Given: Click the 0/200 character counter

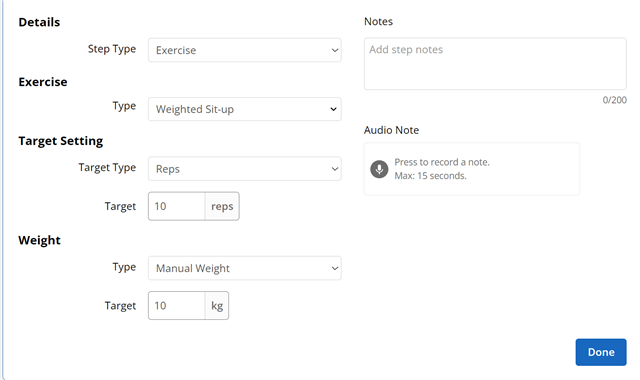Looking at the screenshot, I should (615, 100).
